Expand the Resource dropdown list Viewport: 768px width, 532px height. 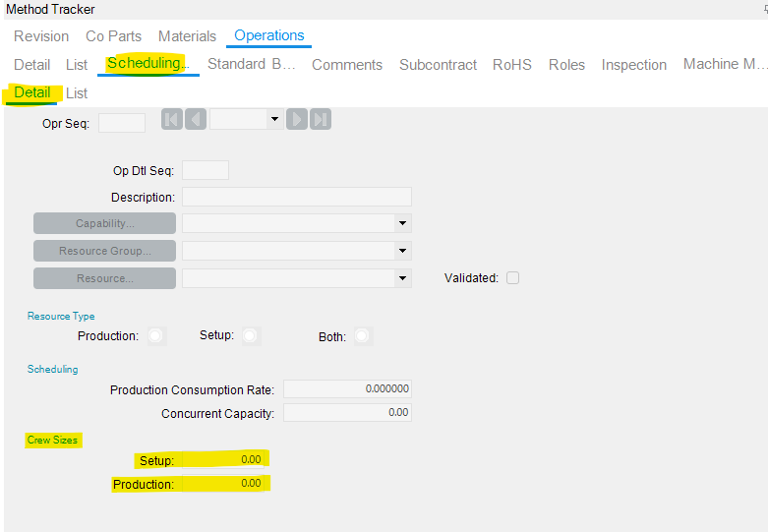[x=402, y=278]
